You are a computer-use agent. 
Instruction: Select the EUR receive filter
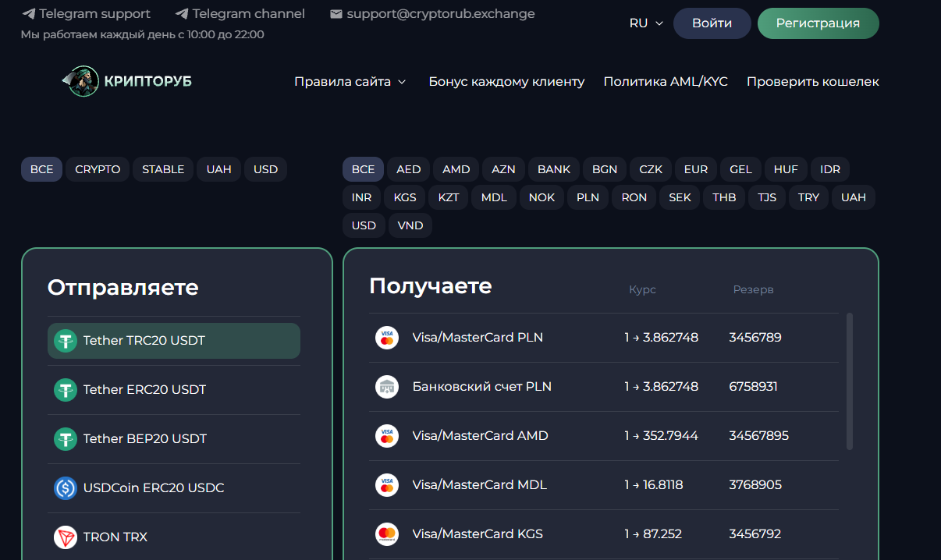[x=696, y=169]
